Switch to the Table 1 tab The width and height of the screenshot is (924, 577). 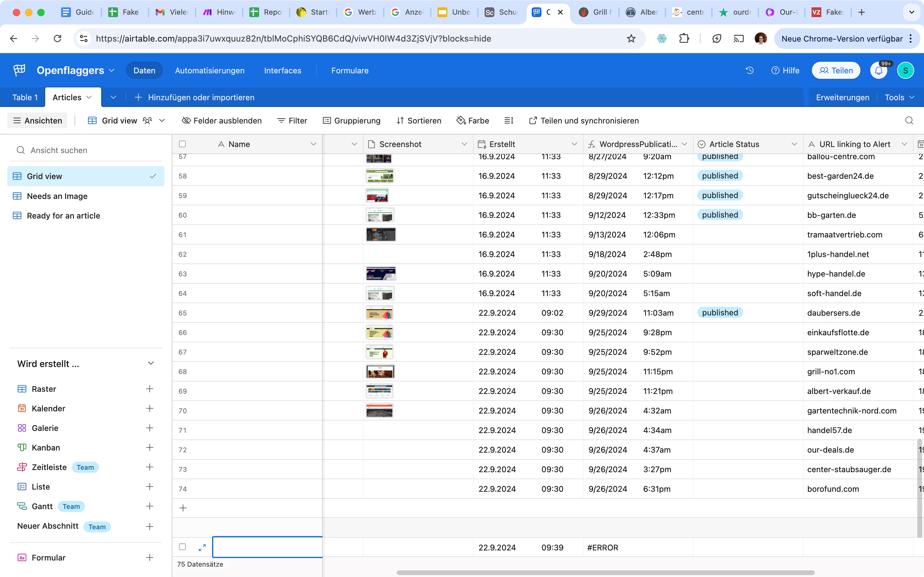click(x=25, y=97)
